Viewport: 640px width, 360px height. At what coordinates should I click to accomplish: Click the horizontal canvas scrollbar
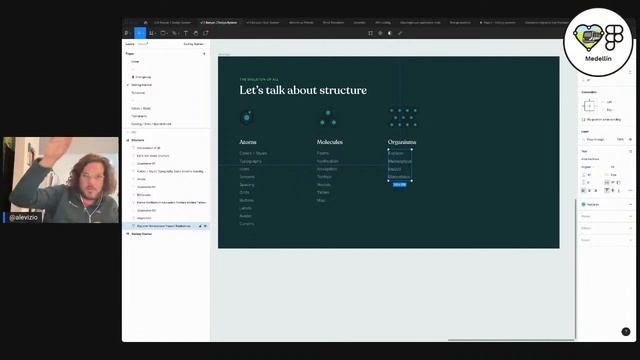[511, 340]
